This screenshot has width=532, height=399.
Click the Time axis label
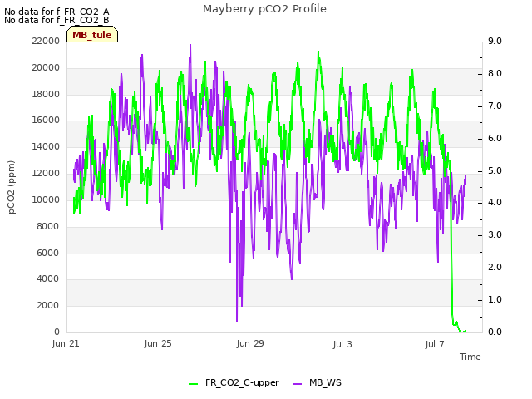coord(470,357)
